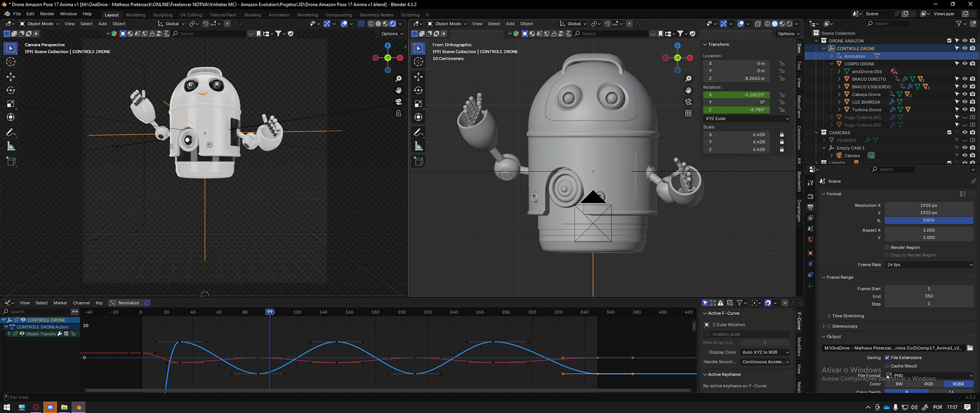Open the Windows Start menu
980x413 pixels.
pyautogui.click(x=7, y=407)
